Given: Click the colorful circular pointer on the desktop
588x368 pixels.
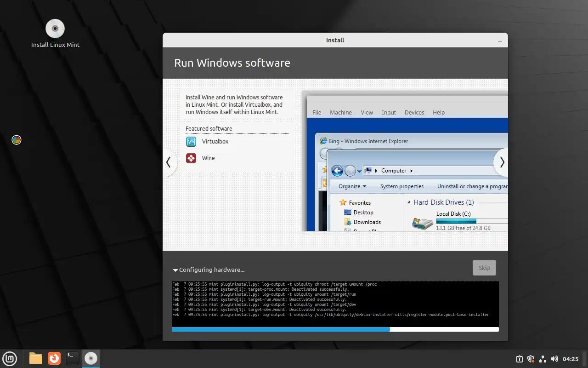Looking at the screenshot, I should [17, 140].
